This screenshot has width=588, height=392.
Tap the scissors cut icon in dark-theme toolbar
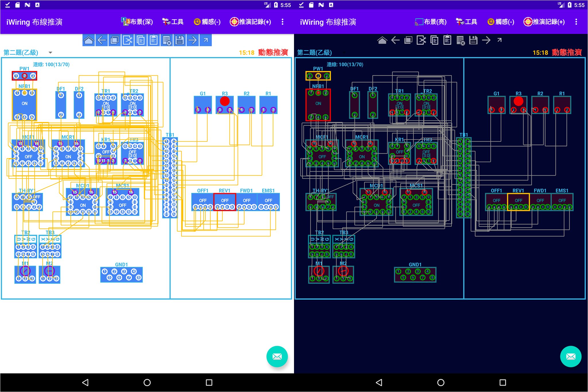(421, 40)
